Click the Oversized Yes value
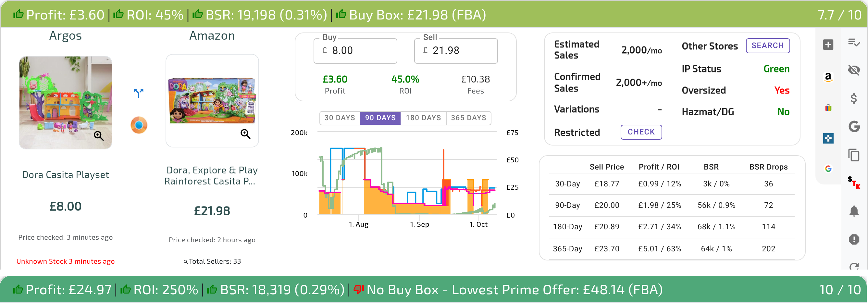 click(x=781, y=90)
